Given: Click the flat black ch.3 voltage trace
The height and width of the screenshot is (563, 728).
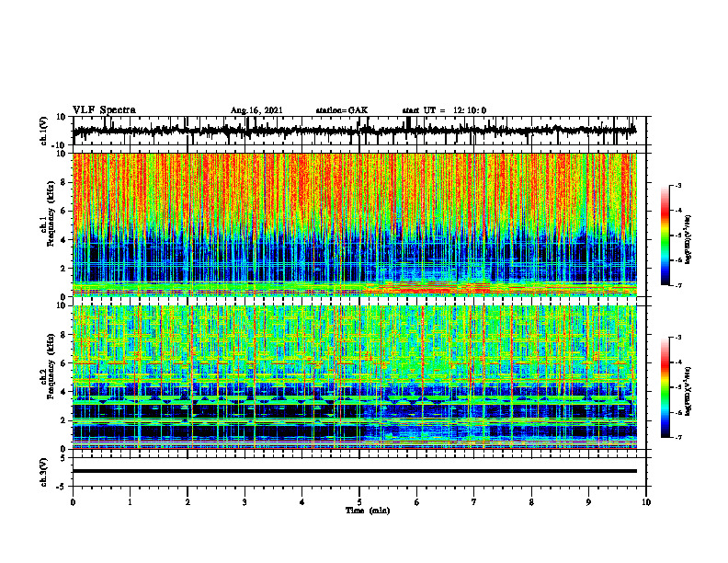Looking at the screenshot, I should 354,471.
